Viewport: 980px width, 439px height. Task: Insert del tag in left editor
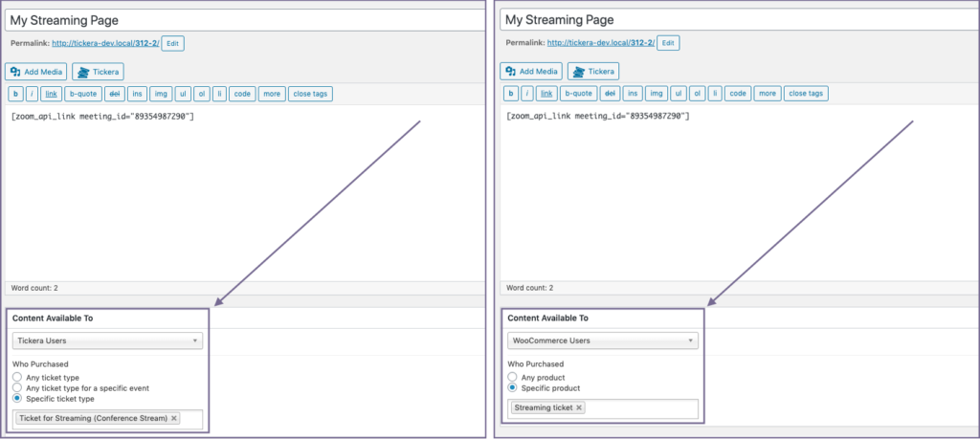pos(115,94)
